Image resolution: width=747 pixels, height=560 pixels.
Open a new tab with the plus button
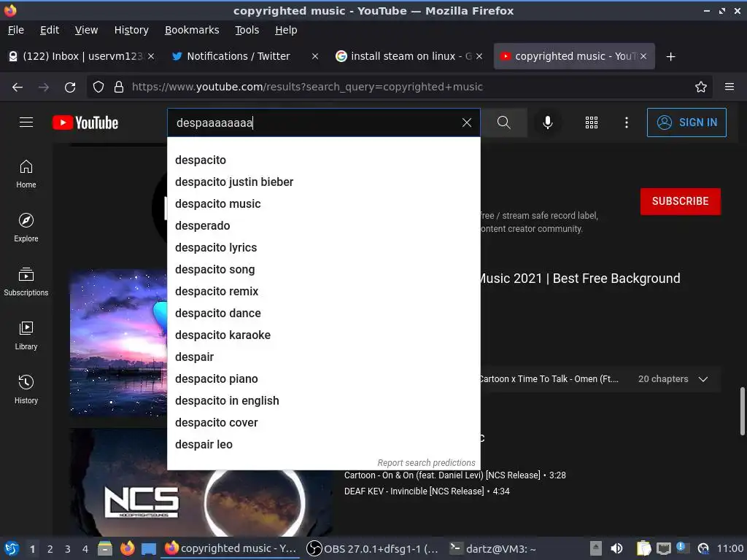coord(671,57)
